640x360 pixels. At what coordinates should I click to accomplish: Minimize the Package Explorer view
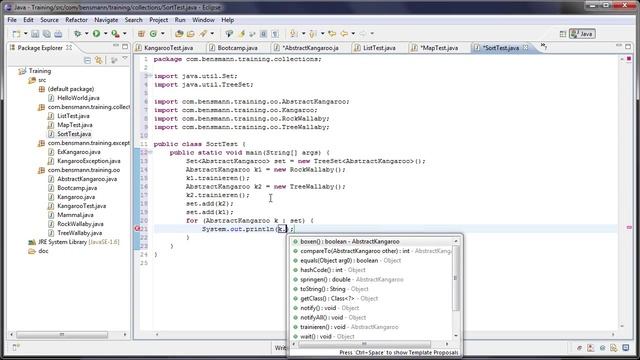click(x=116, y=46)
